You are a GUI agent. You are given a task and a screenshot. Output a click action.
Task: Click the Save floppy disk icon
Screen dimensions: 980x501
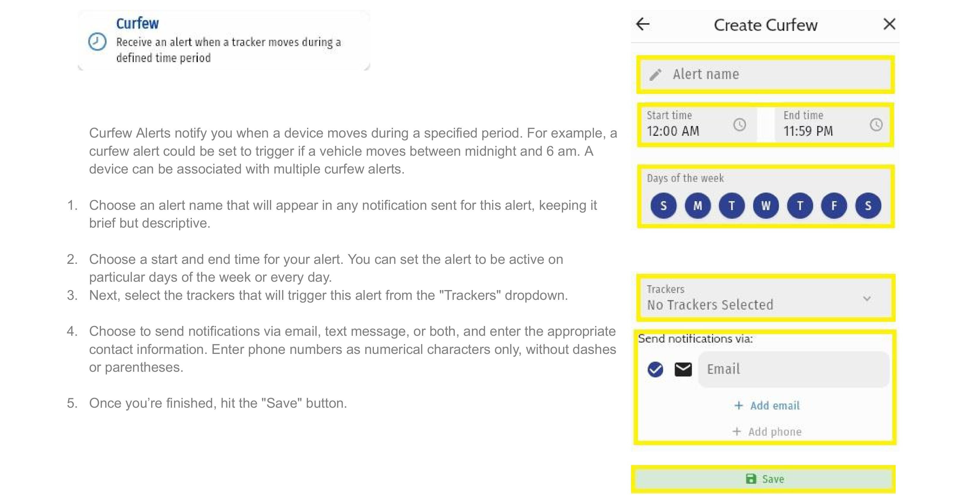coord(751,479)
